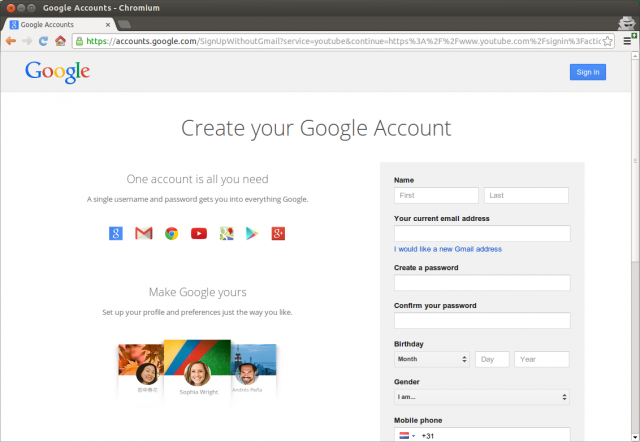Open the Birthday Month dropdown
Viewport: 640px width, 442px height.
(432, 359)
